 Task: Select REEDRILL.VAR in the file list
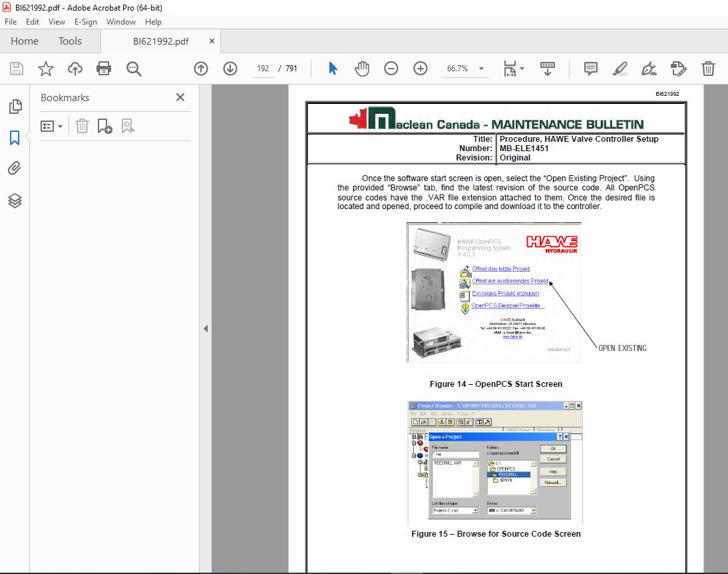click(448, 463)
